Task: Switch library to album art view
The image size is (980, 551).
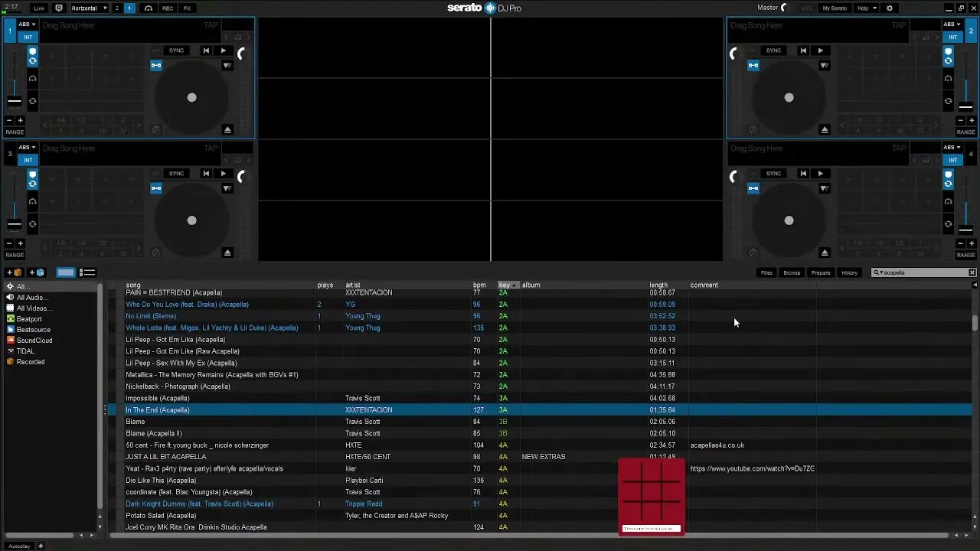Action: pos(66,272)
